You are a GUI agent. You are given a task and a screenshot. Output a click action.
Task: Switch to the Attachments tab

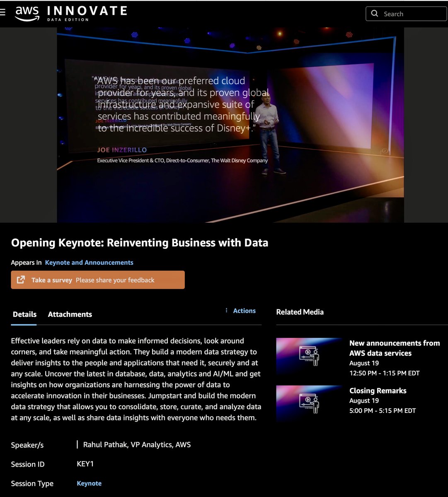70,314
